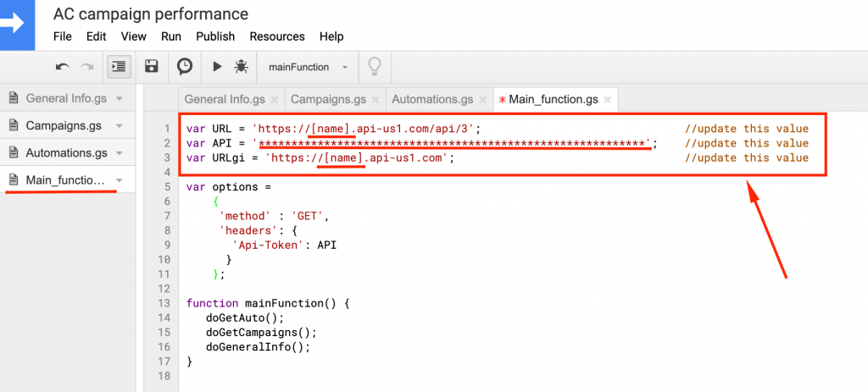The height and width of the screenshot is (392, 868).
Task: Click the undo arrow icon
Action: (x=62, y=66)
